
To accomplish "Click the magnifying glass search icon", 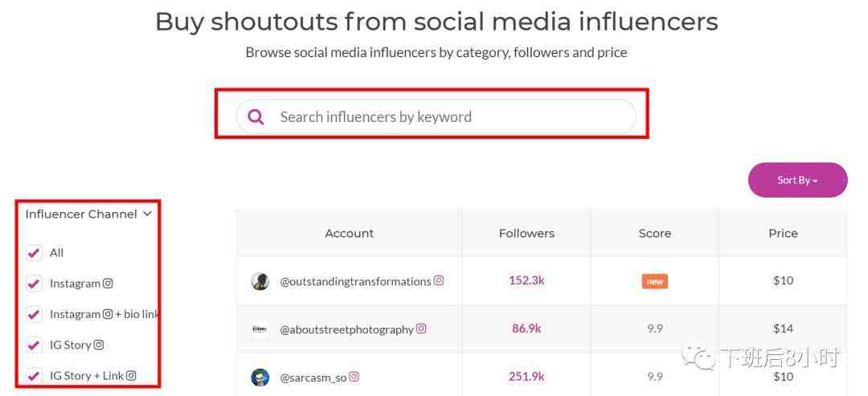I will pyautogui.click(x=256, y=117).
